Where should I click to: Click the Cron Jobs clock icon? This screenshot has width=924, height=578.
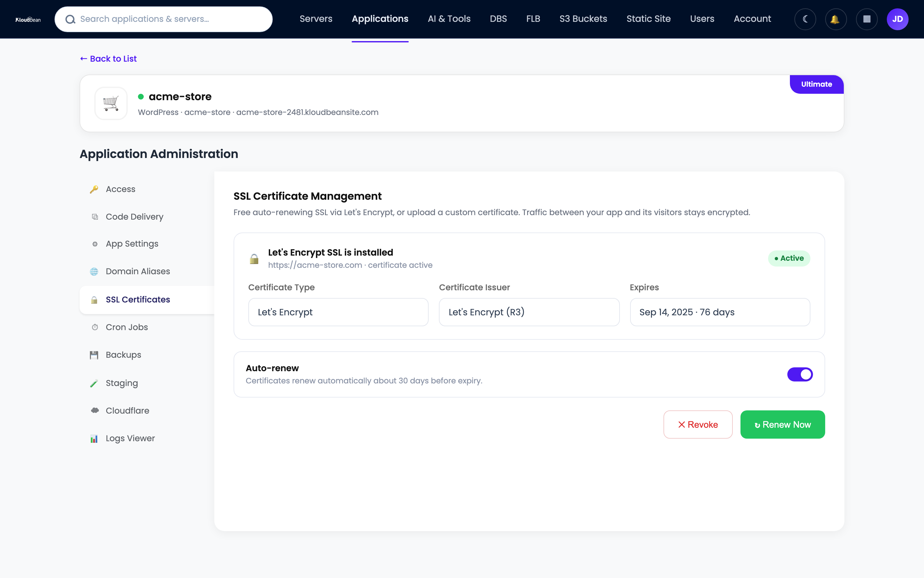95,327
